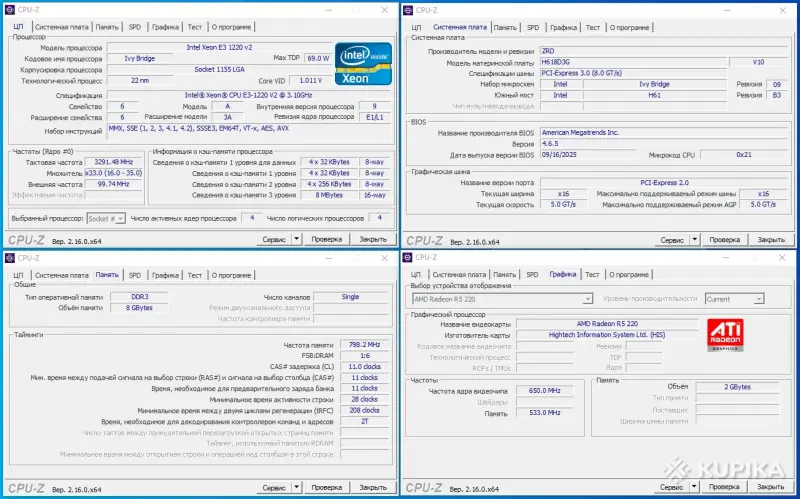Viewport: 800px width, 499px height.
Task: Click the video memory size 2 GBytes
Action: pos(737,387)
